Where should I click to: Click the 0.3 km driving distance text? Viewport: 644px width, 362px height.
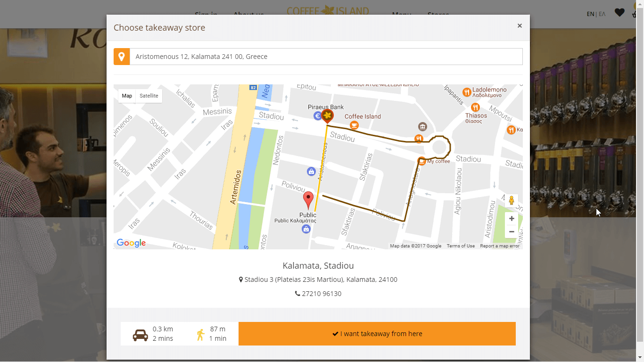tap(163, 329)
